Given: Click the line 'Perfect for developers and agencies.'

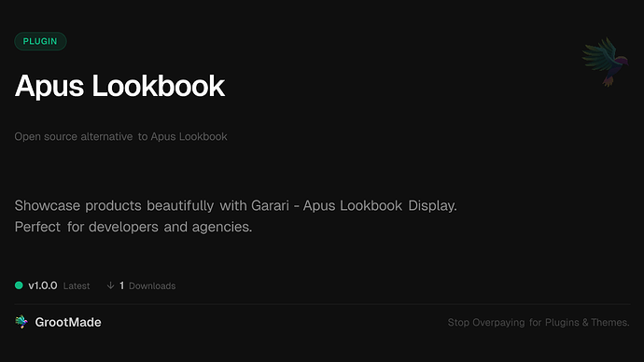Looking at the screenshot, I should (133, 227).
